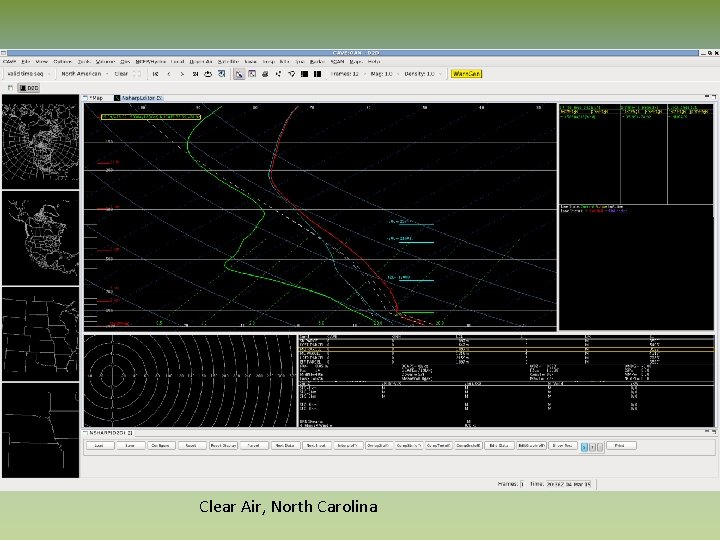The height and width of the screenshot is (540, 720).
Task: Click the Next Inset button
Action: (x=316, y=446)
